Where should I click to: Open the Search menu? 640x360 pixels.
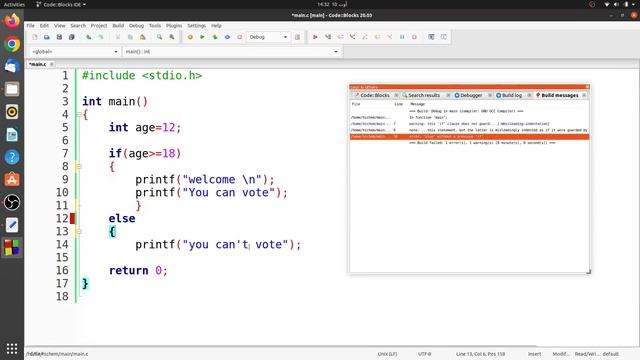tap(78, 26)
